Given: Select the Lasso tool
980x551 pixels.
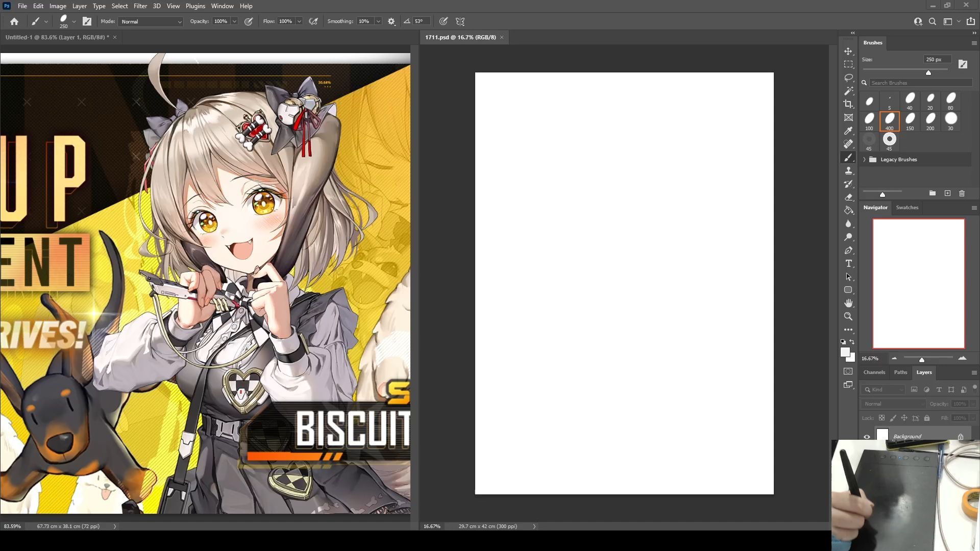Looking at the screenshot, I should (x=848, y=78).
